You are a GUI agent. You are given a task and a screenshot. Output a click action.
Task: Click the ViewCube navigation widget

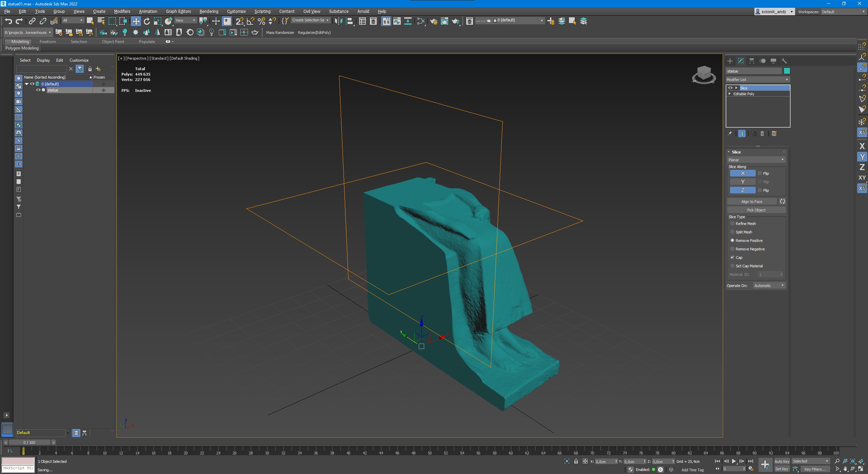click(704, 75)
